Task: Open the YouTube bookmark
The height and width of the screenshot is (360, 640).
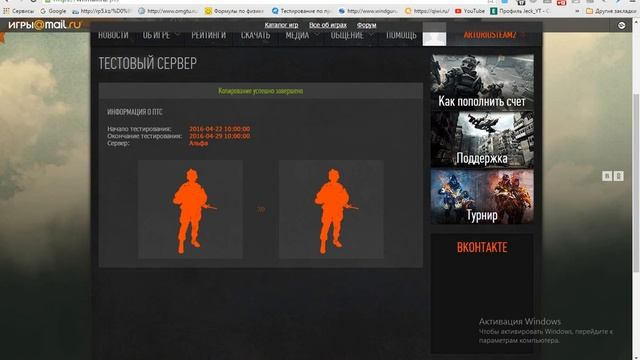Action: click(470, 11)
